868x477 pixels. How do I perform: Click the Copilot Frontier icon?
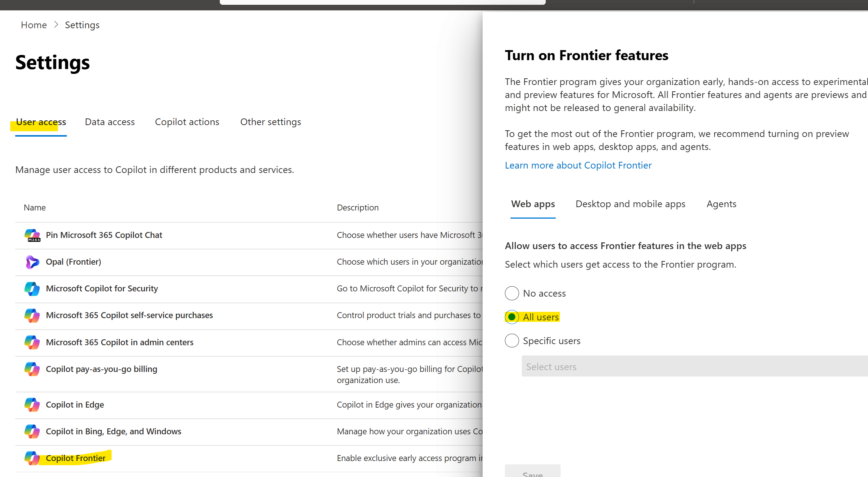point(32,458)
